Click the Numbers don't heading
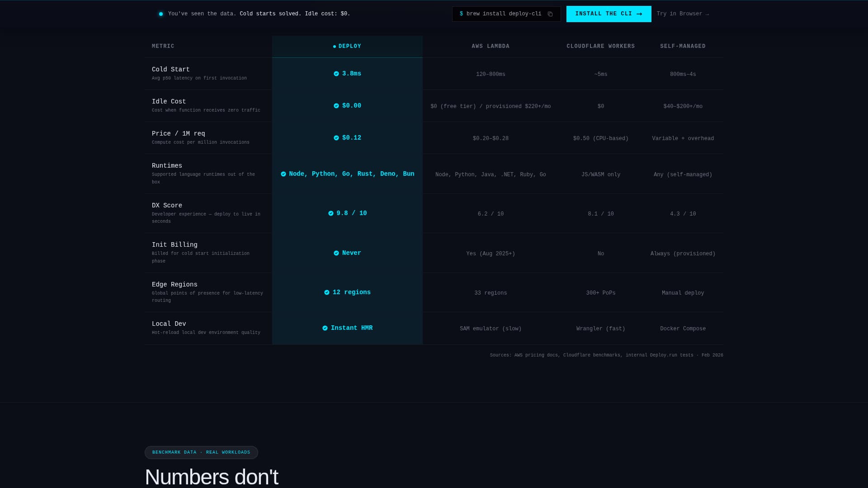The image size is (868, 488). [x=212, y=477]
